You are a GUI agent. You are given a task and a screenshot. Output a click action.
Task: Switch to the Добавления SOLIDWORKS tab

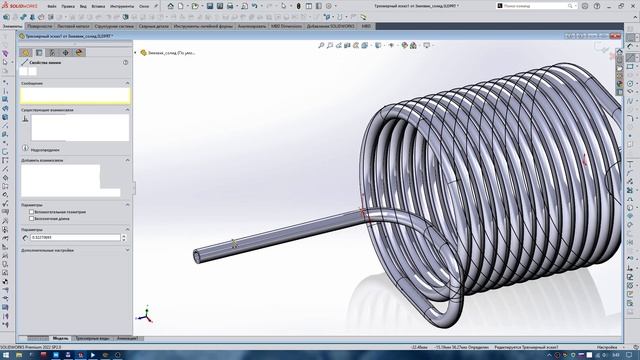click(x=331, y=26)
